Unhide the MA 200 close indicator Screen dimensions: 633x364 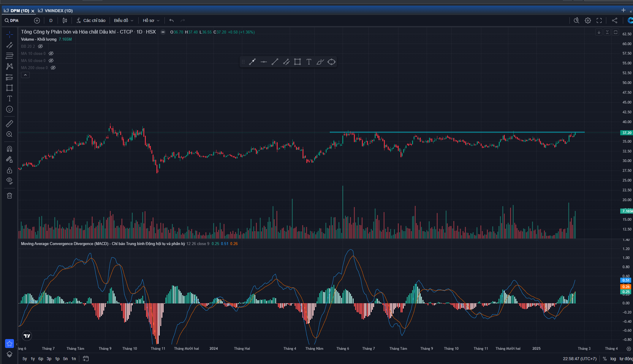53,68
